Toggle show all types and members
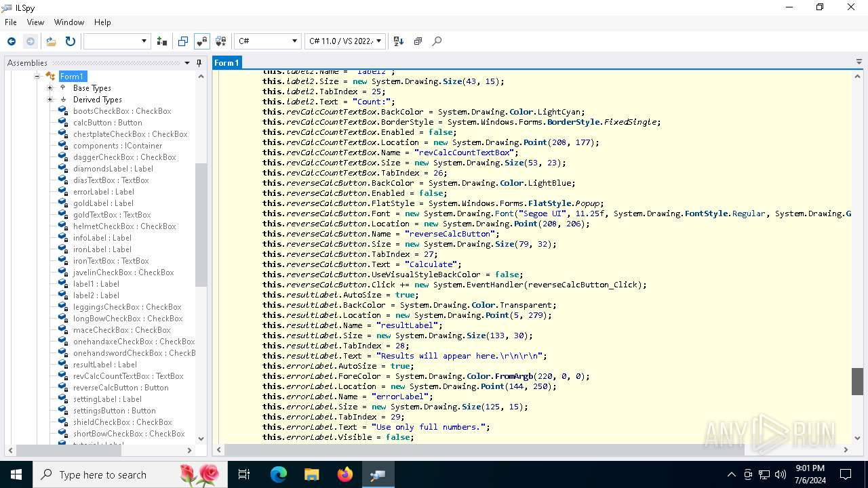This screenshot has height=488, width=868. point(220,41)
